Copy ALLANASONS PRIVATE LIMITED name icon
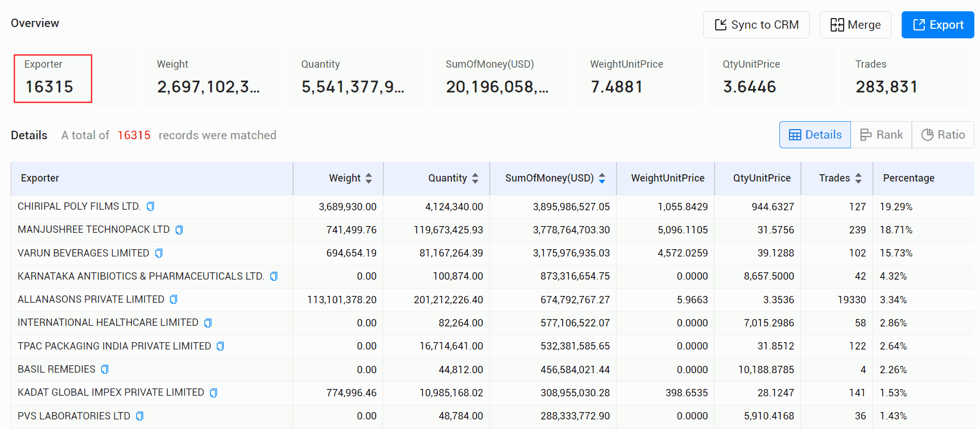Screen dimensions: 980x429 [174, 299]
